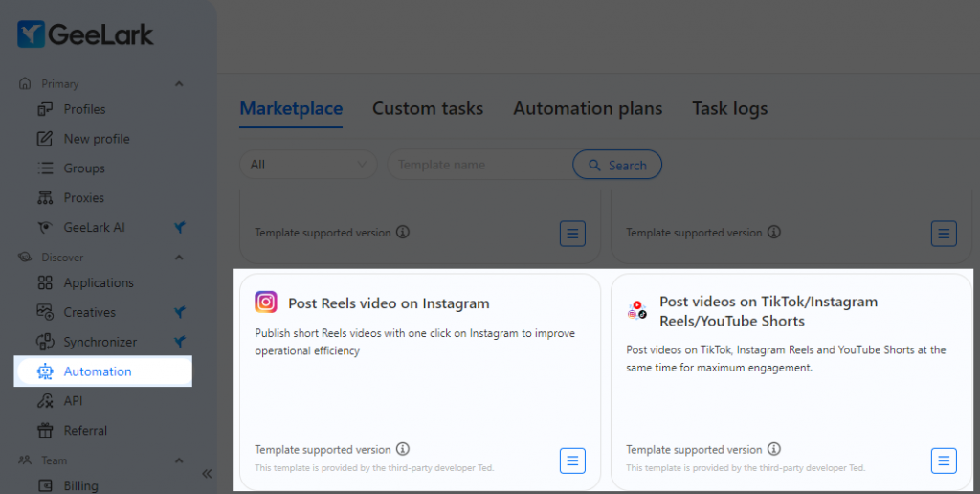Collapse the Discover section
The image size is (980, 494).
tap(179, 257)
